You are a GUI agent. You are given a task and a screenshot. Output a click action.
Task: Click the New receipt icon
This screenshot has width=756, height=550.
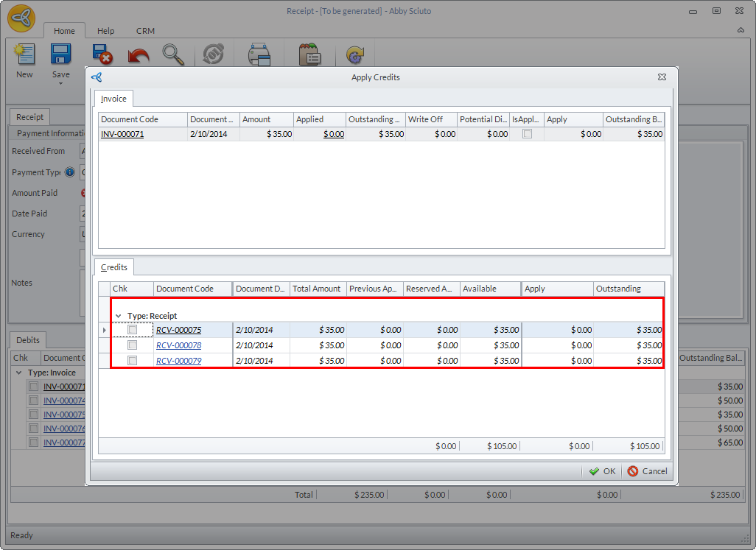click(24, 55)
